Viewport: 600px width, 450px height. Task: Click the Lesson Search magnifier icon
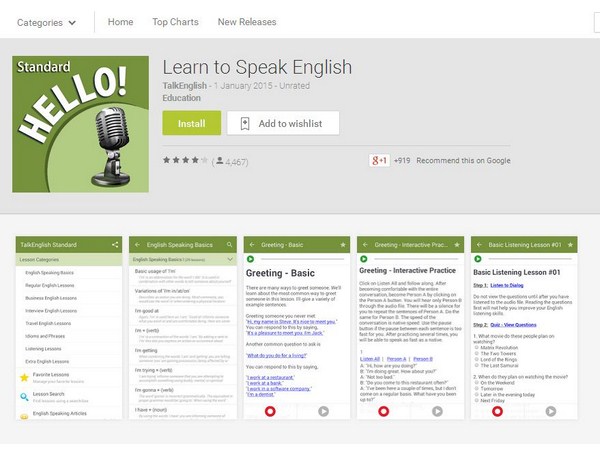[23, 396]
